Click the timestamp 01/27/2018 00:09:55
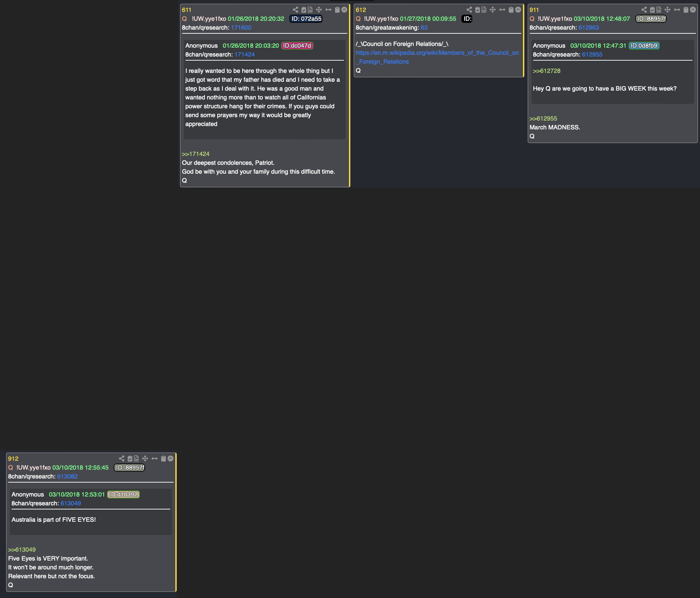700x598 pixels. [x=428, y=19]
